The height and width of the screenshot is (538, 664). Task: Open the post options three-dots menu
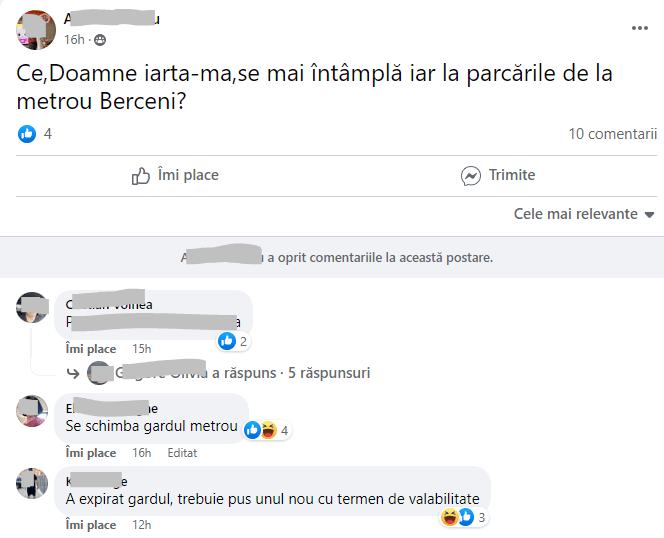coord(640,28)
